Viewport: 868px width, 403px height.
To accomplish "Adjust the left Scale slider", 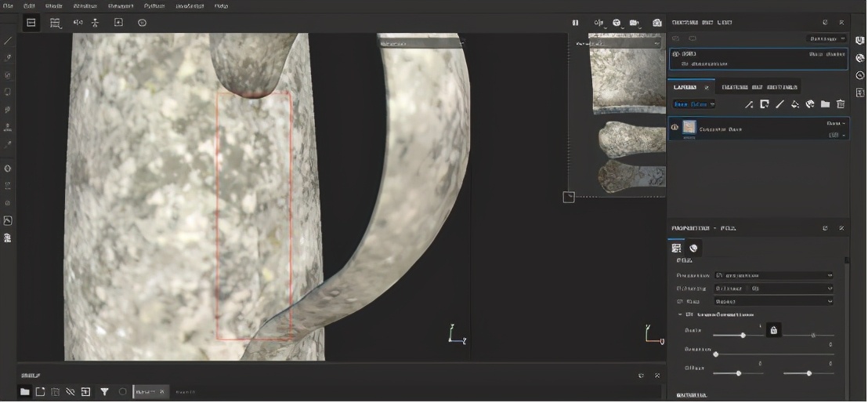I will click(739, 335).
